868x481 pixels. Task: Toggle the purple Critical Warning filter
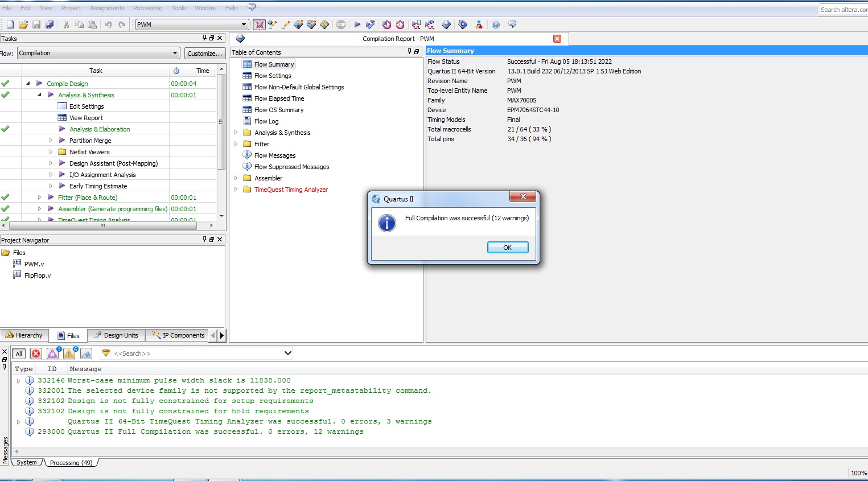(52, 353)
